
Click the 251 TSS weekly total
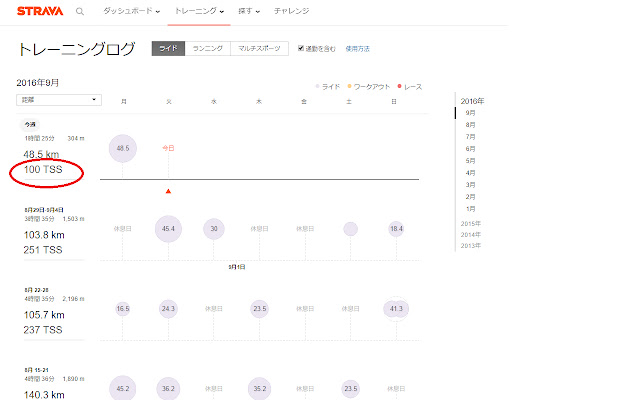coord(43,250)
